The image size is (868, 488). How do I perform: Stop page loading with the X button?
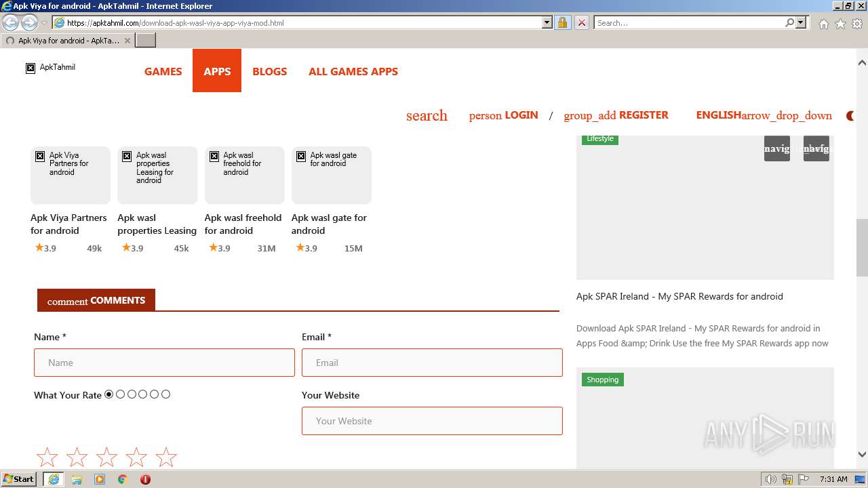click(581, 22)
